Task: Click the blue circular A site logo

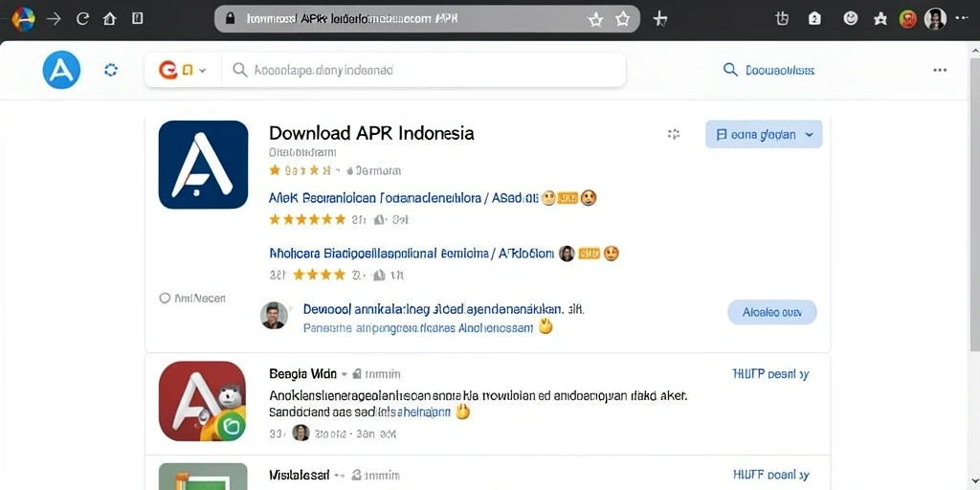Action: 61,70
